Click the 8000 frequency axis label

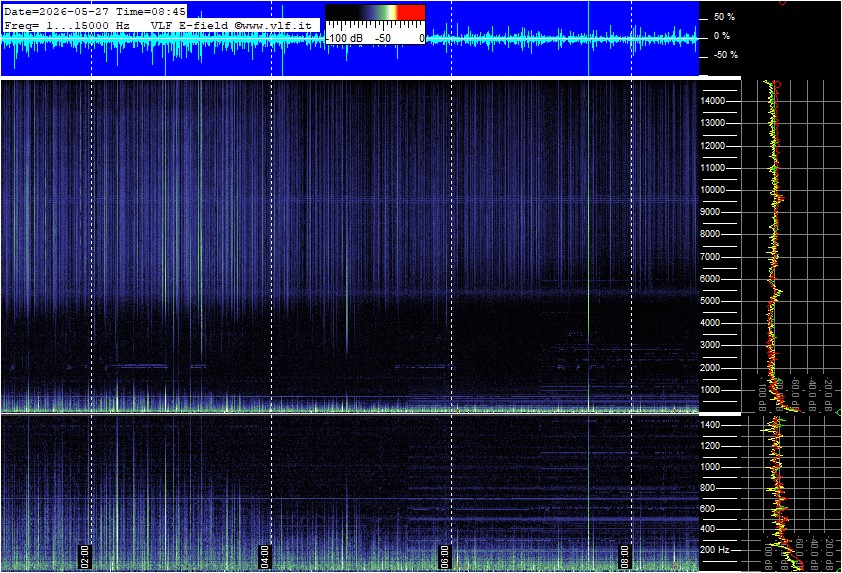(x=710, y=234)
